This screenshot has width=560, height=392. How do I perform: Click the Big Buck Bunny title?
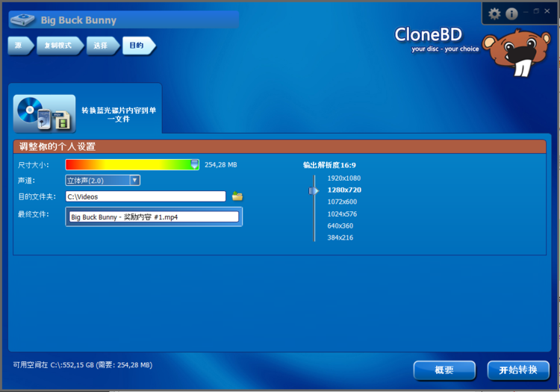[78, 20]
